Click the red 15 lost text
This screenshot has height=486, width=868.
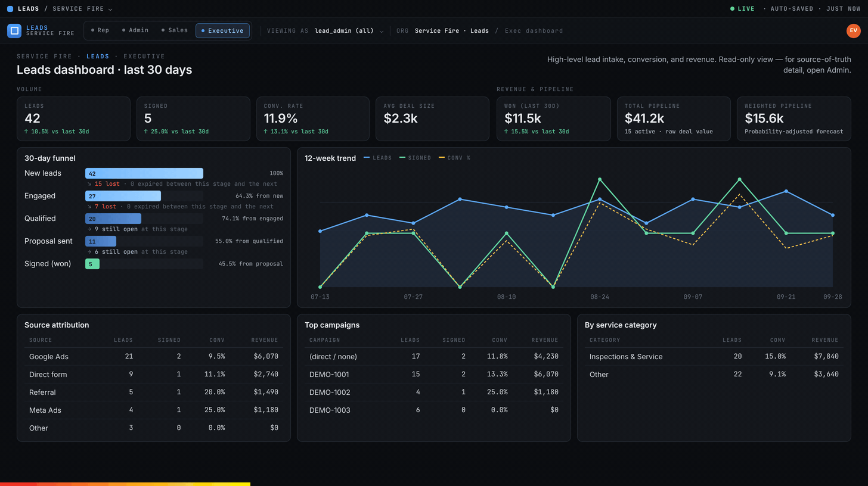[107, 184]
